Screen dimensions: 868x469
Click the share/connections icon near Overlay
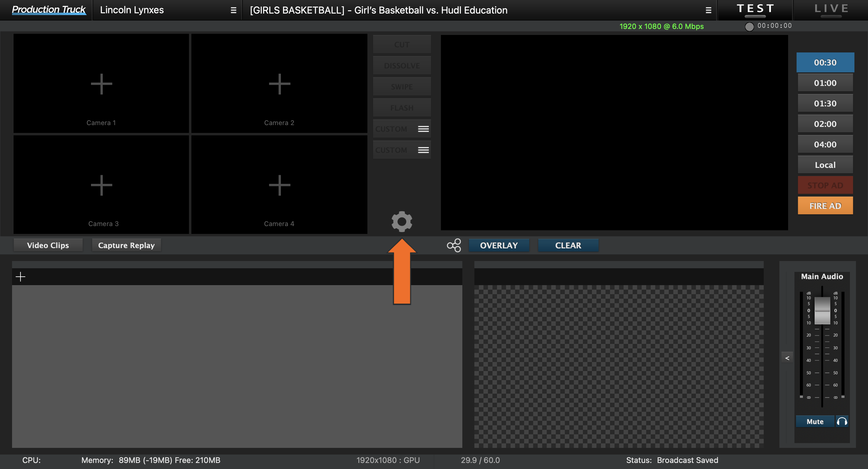454,245
